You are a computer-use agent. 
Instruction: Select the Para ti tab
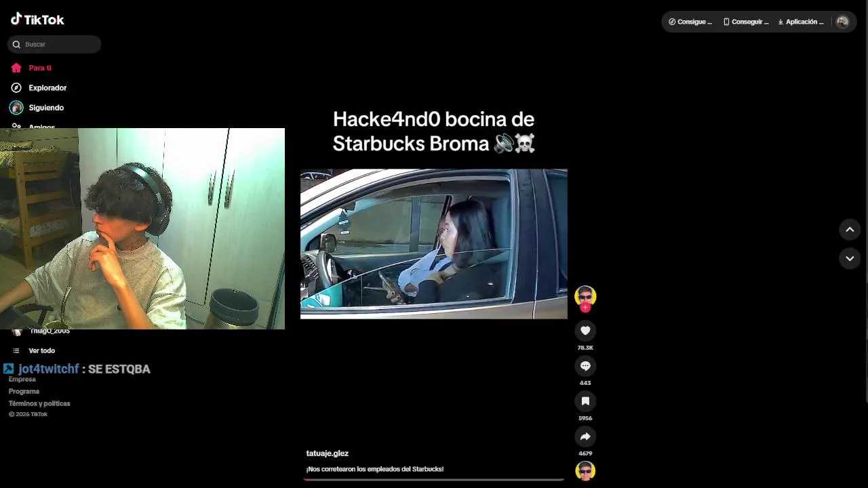[x=40, y=68]
